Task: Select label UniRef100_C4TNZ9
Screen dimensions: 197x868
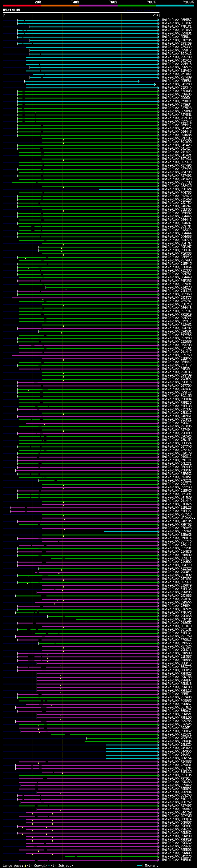Action: (177, 497)
